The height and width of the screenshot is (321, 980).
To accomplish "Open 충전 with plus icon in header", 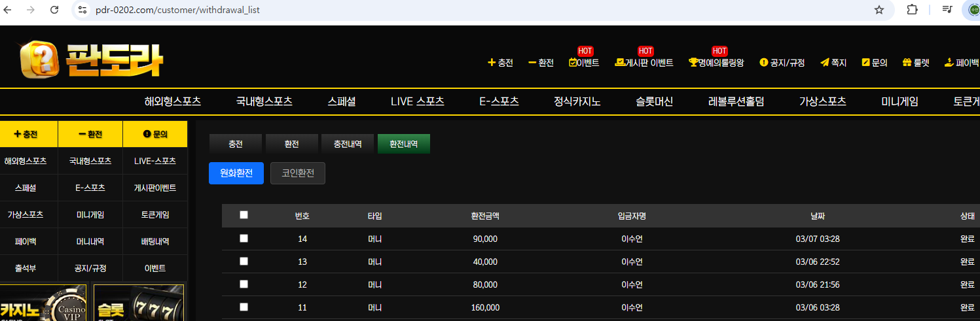I will pyautogui.click(x=500, y=63).
